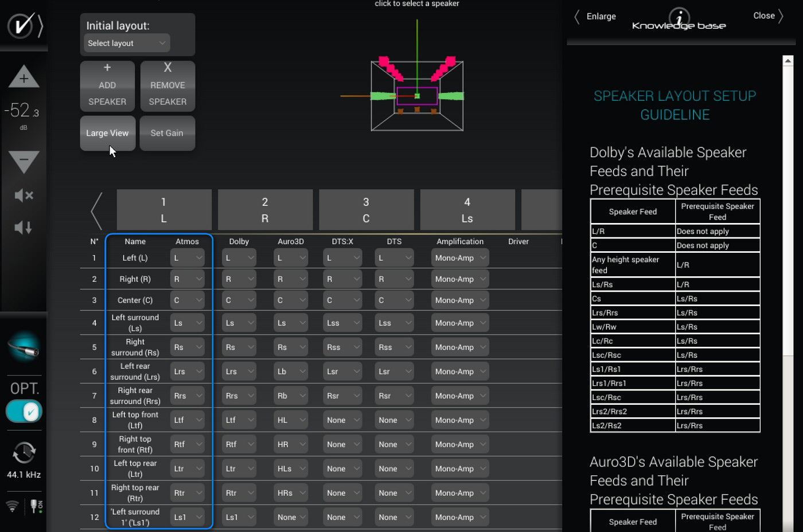This screenshot has height=532, width=803.
Task: Click the volume up plus triangle
Action: (24, 77)
